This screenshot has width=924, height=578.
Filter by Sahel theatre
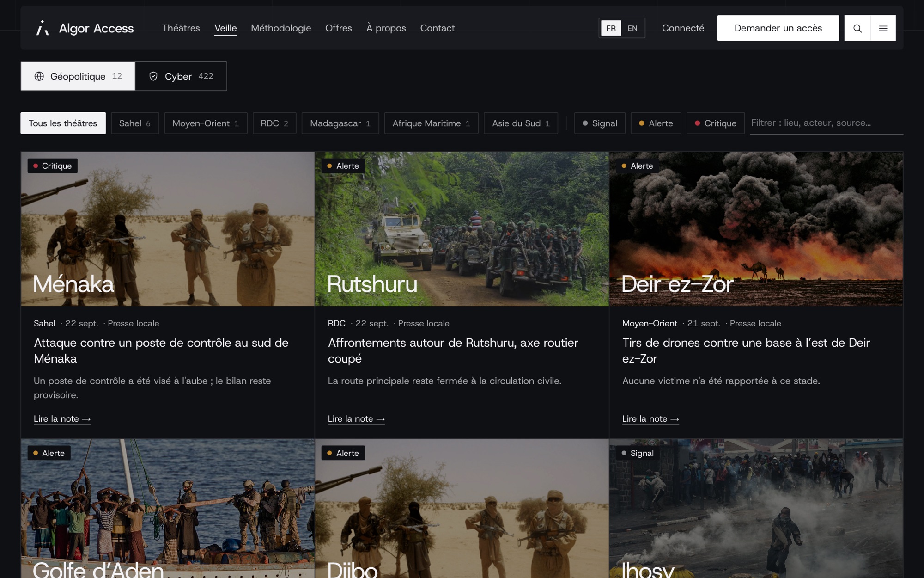click(x=135, y=123)
